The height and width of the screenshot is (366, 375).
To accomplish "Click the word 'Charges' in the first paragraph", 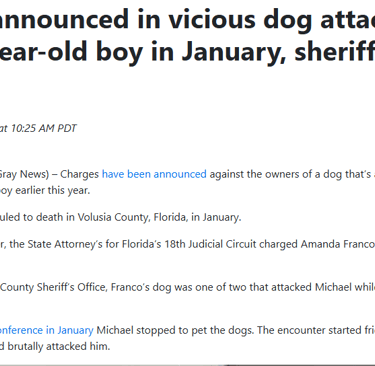I will 79,174.
